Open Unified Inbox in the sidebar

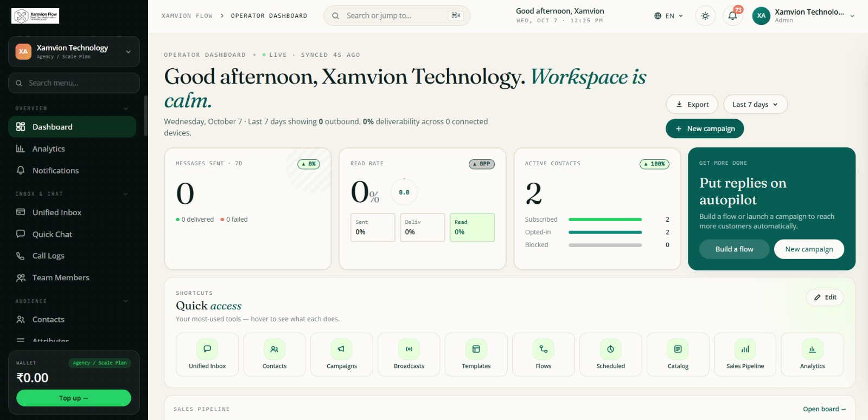[72, 212]
